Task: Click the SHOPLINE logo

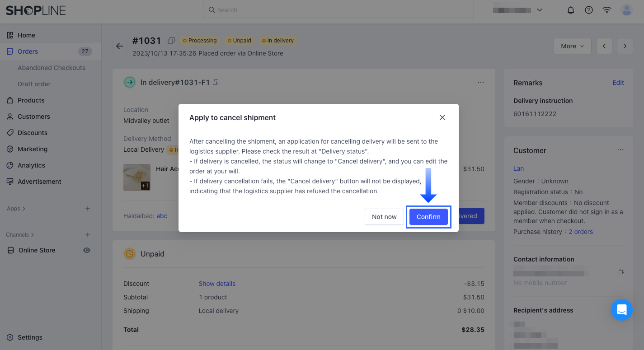Action: [36, 10]
